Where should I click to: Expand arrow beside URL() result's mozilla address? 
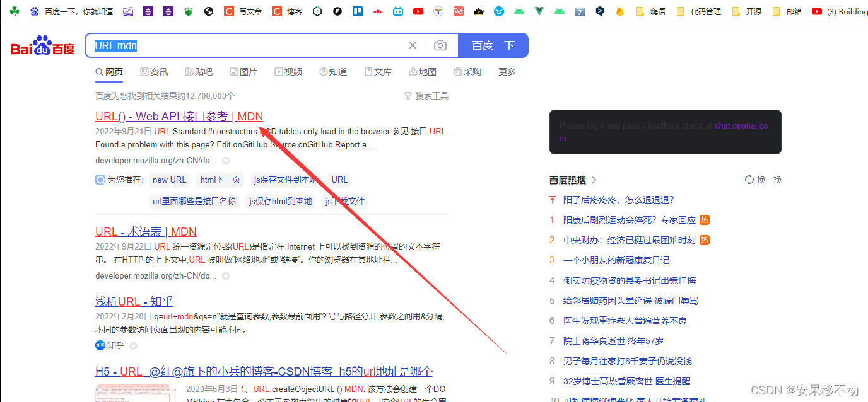click(226, 161)
